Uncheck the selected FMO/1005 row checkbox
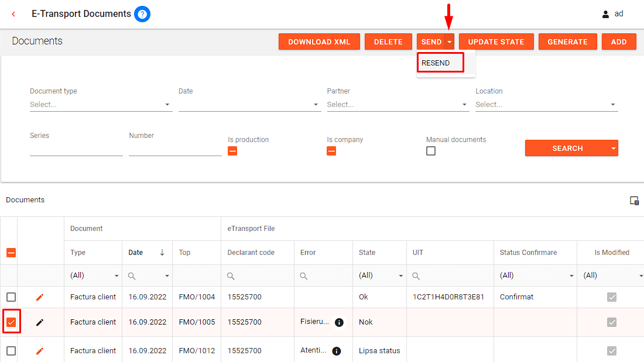 point(11,322)
